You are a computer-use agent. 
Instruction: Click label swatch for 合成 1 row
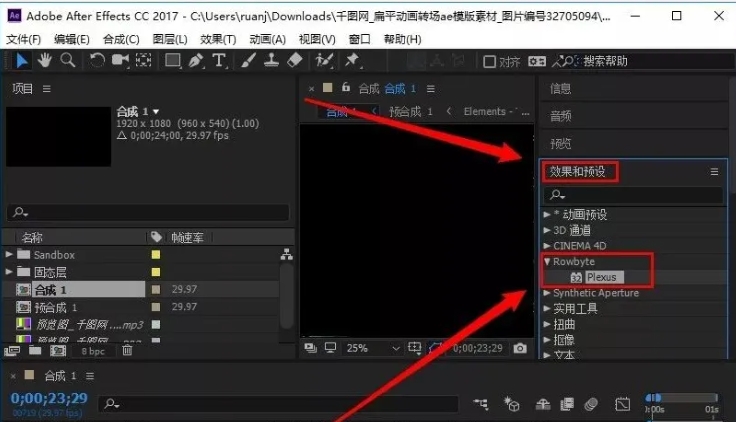tap(156, 289)
